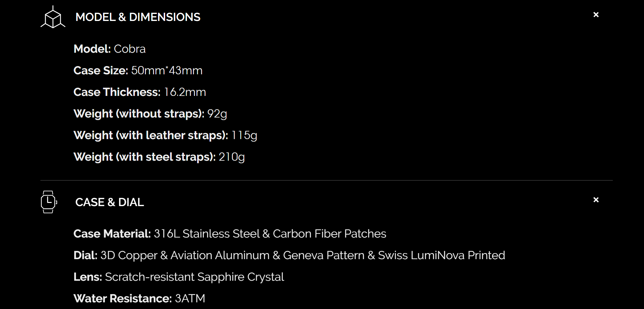
Task: Click the Lens Scratch-resistant Sapphire Crystal line
Action: 179,277
